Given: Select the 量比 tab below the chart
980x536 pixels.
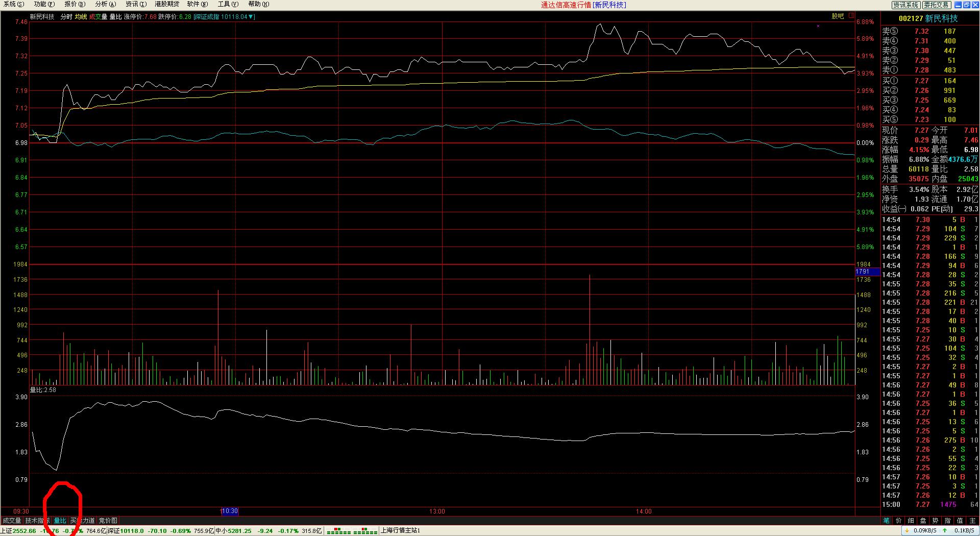Looking at the screenshot, I should pyautogui.click(x=60, y=521).
